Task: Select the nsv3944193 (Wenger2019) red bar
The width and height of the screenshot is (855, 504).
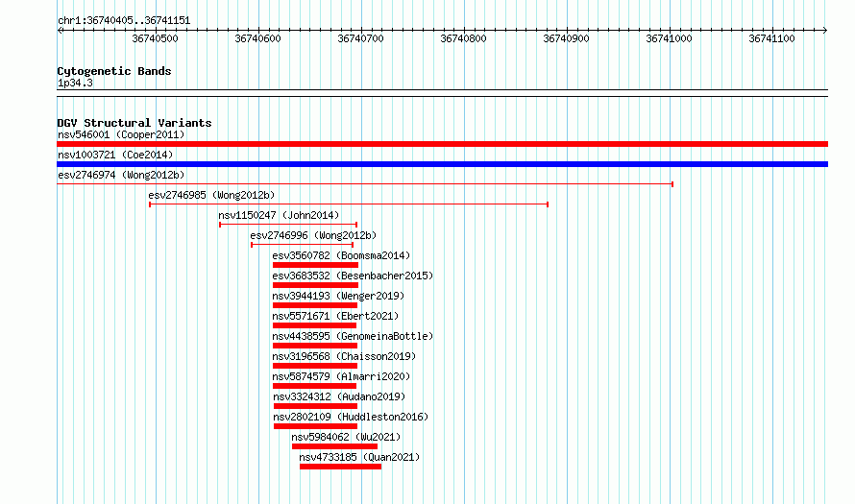Action: tap(315, 305)
